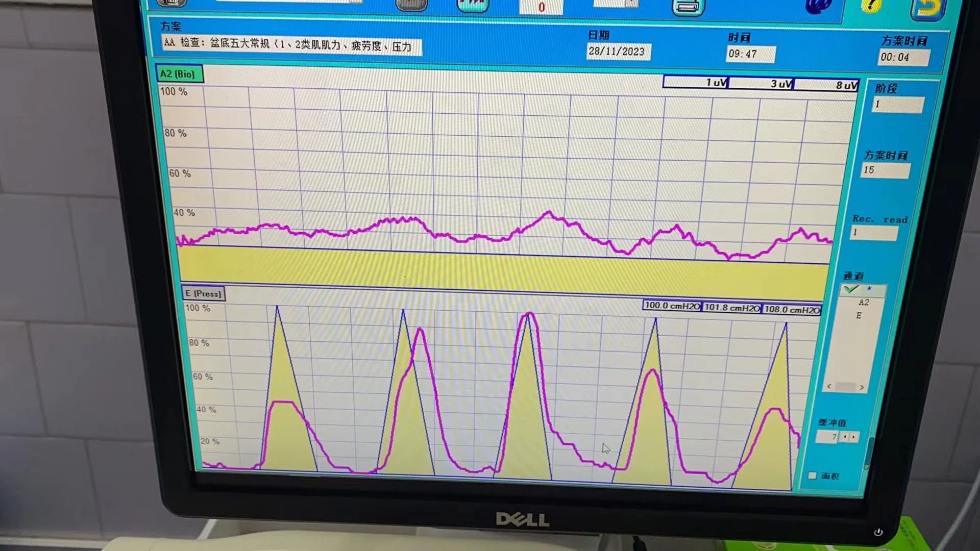The image size is (980, 551).
Task: Click the green checkmark in channel list
Action: tap(851, 289)
